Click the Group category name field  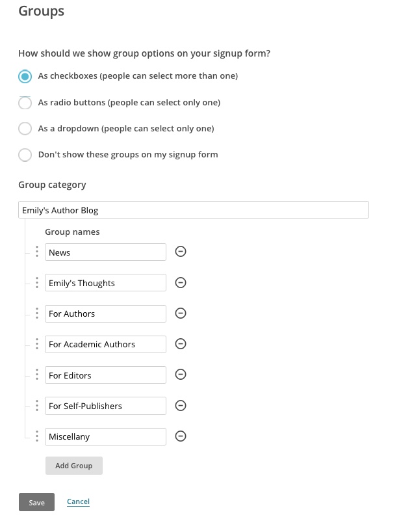(x=194, y=210)
